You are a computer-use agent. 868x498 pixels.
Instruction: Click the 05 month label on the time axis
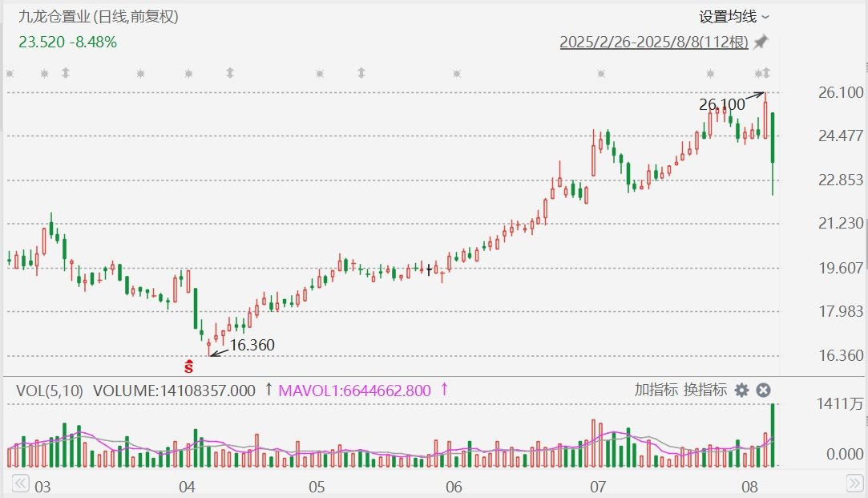click(317, 487)
